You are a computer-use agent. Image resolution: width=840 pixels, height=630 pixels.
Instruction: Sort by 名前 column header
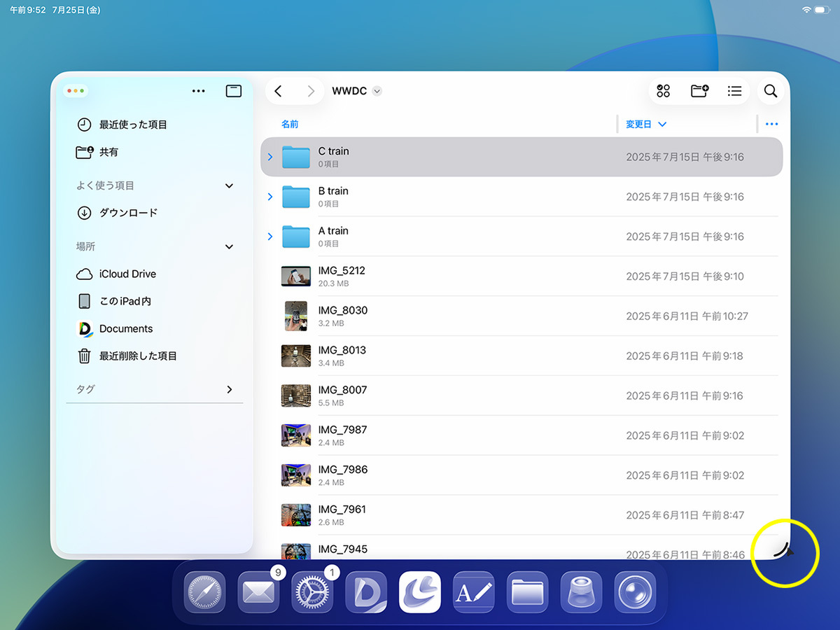[x=290, y=124]
